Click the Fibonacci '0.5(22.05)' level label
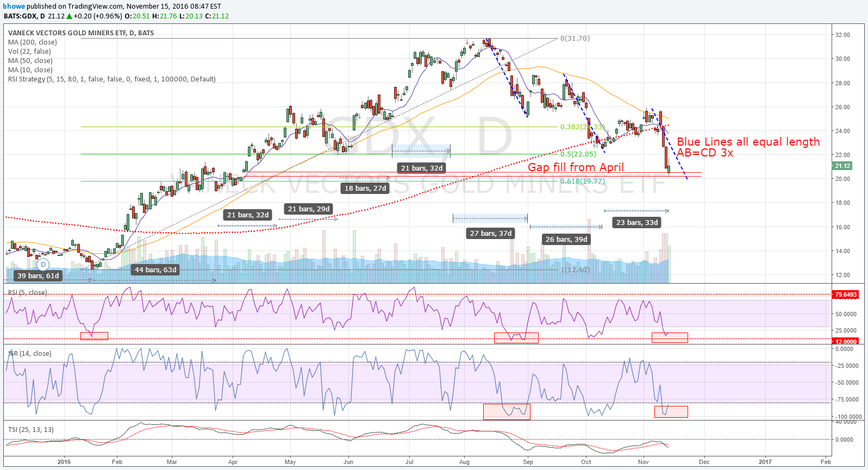 [x=578, y=154]
